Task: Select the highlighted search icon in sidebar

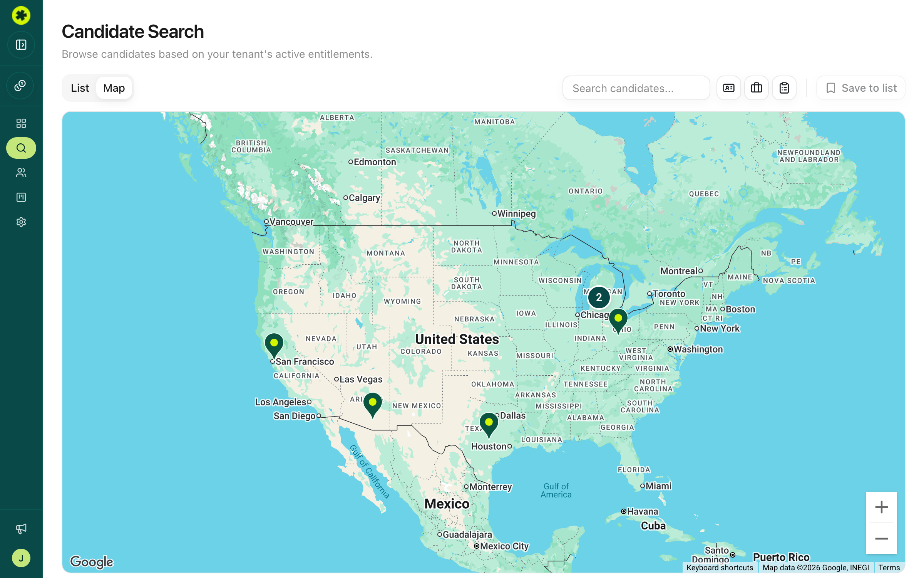Action: coord(21,148)
